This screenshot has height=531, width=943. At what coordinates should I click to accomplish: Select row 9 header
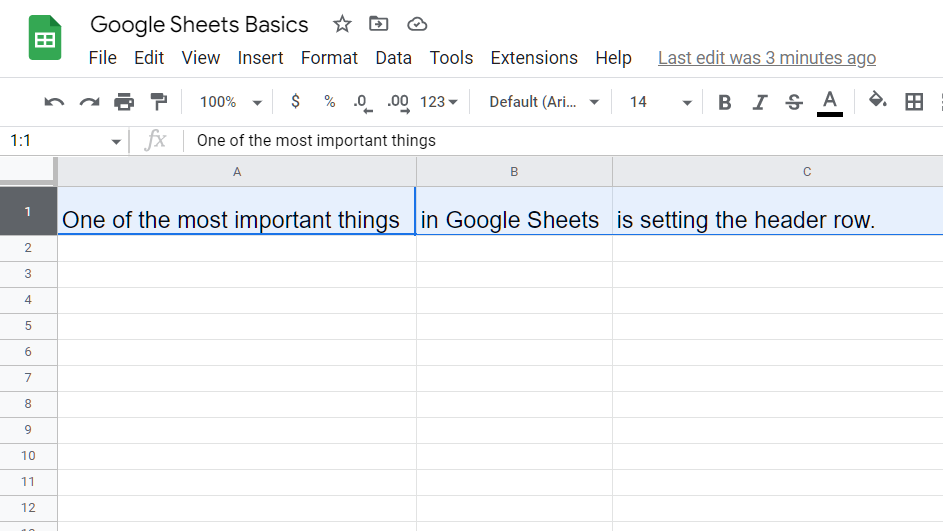[28, 430]
